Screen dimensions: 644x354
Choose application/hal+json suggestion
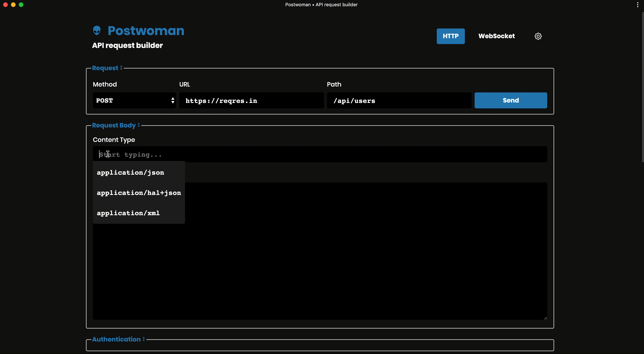(x=139, y=193)
